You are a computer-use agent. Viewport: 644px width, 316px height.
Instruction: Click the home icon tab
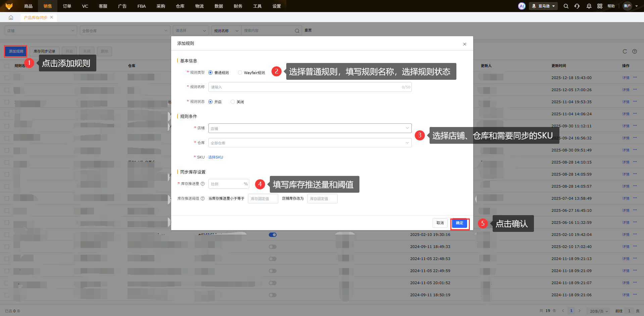pos(11,17)
